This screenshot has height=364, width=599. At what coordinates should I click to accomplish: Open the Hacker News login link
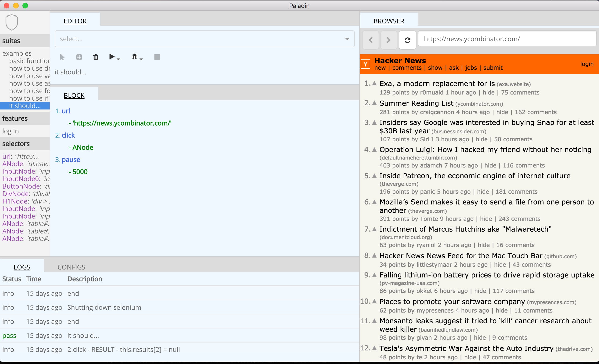[x=587, y=64]
